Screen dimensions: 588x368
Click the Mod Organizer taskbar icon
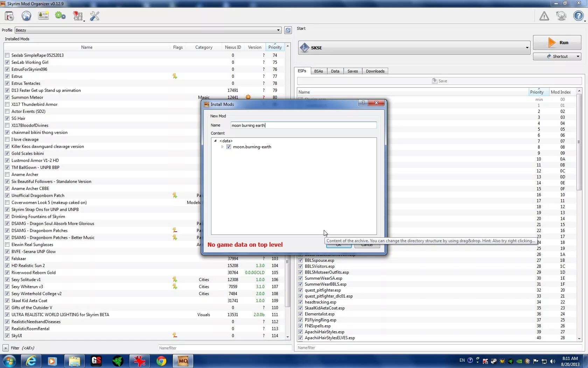coord(183,361)
